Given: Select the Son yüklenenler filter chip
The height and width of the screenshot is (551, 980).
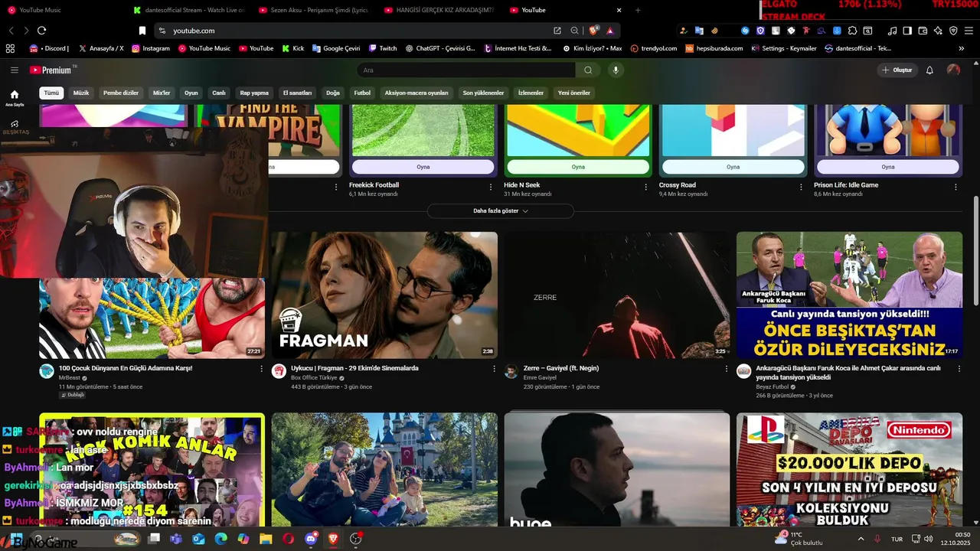Looking at the screenshot, I should click(x=483, y=93).
